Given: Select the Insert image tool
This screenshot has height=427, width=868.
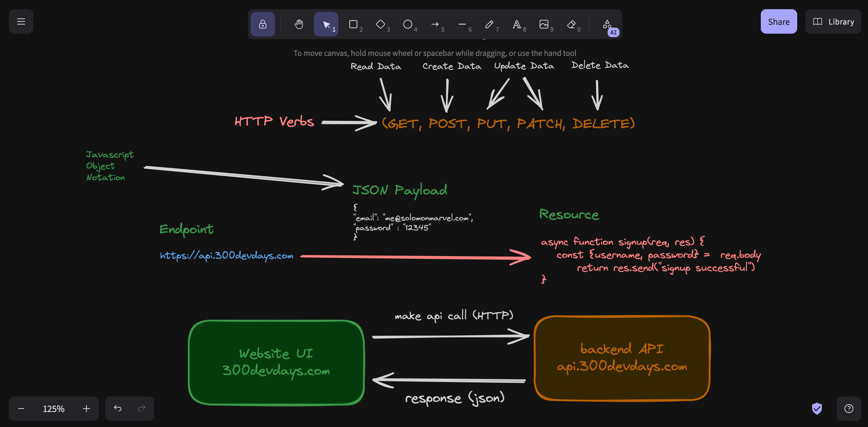Looking at the screenshot, I should (544, 24).
